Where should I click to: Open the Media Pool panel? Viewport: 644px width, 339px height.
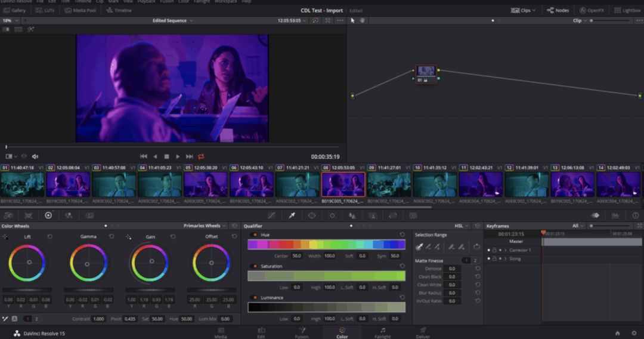point(80,10)
